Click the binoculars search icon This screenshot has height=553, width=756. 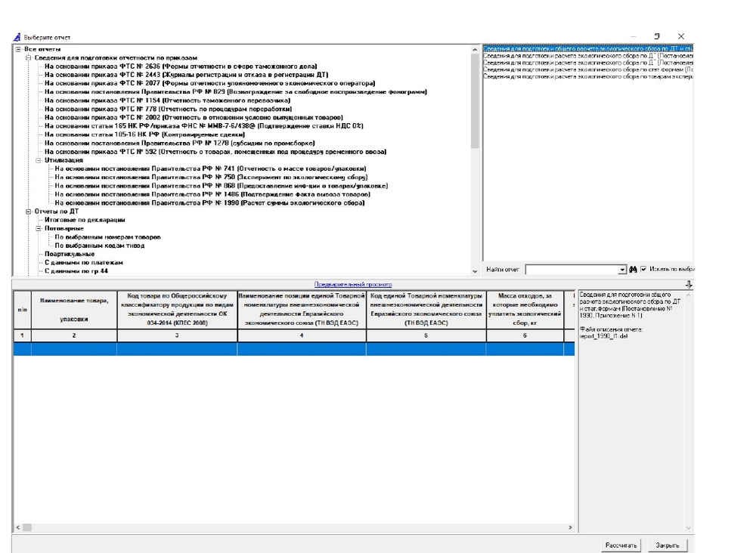tap(633, 270)
